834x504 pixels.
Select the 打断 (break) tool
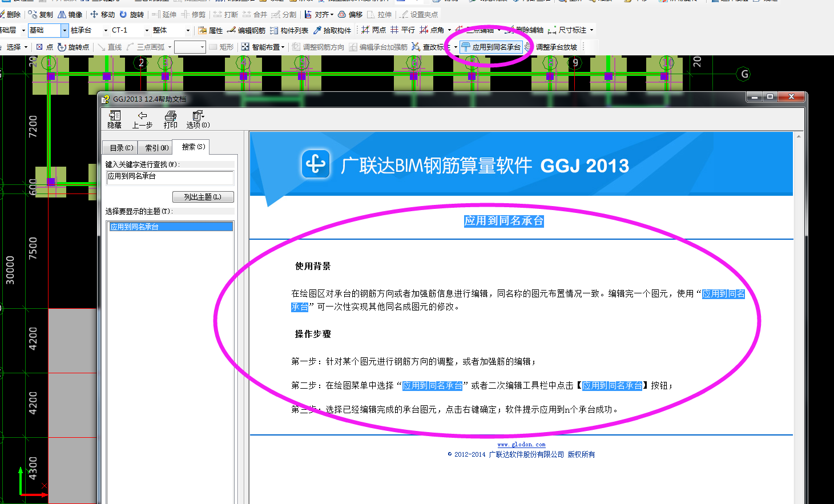(226, 14)
